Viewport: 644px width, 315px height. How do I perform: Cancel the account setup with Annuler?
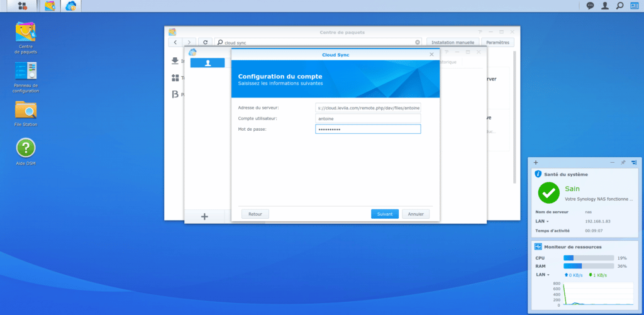[x=416, y=214]
